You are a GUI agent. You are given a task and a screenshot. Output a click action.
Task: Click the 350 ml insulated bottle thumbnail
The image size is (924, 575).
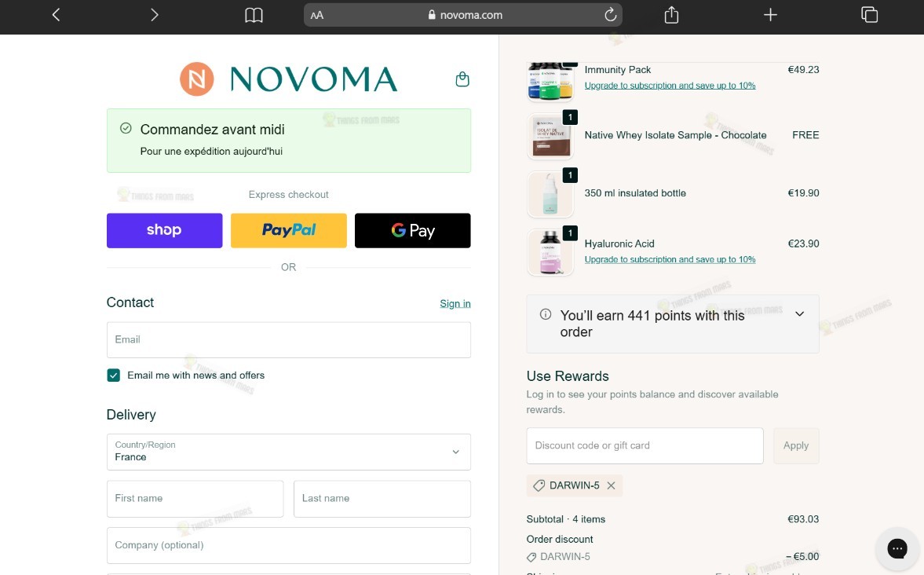(550, 194)
